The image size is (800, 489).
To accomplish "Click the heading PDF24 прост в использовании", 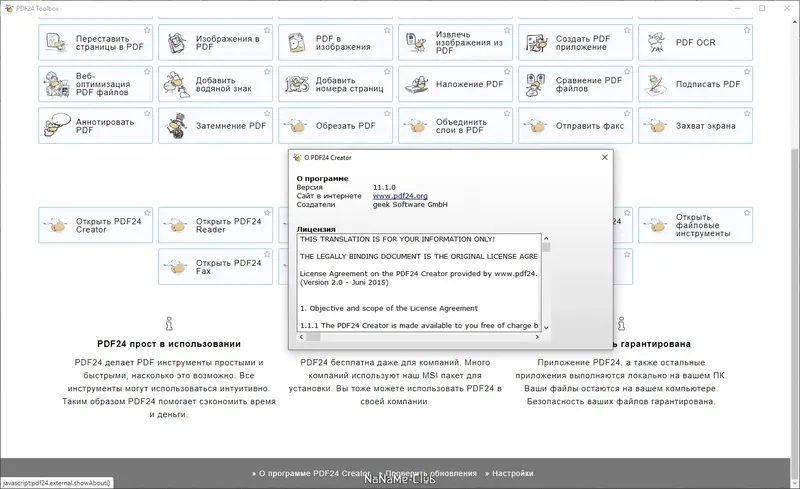I will tap(169, 344).
